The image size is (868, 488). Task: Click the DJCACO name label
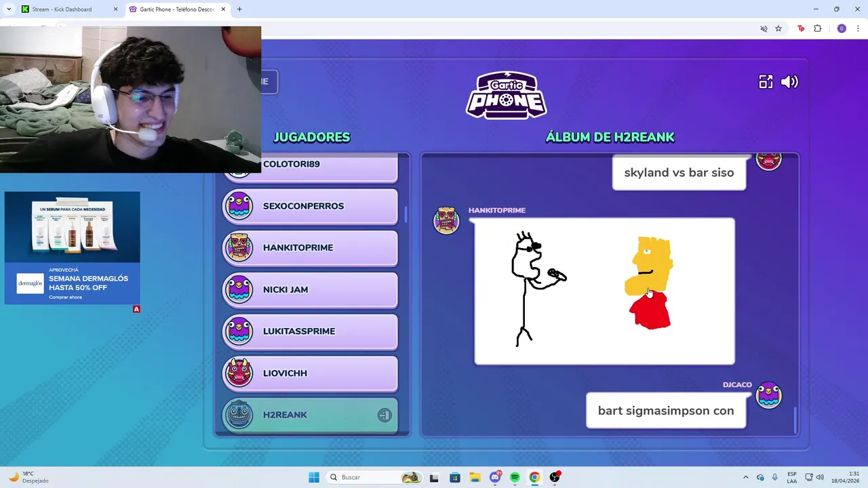click(x=737, y=384)
